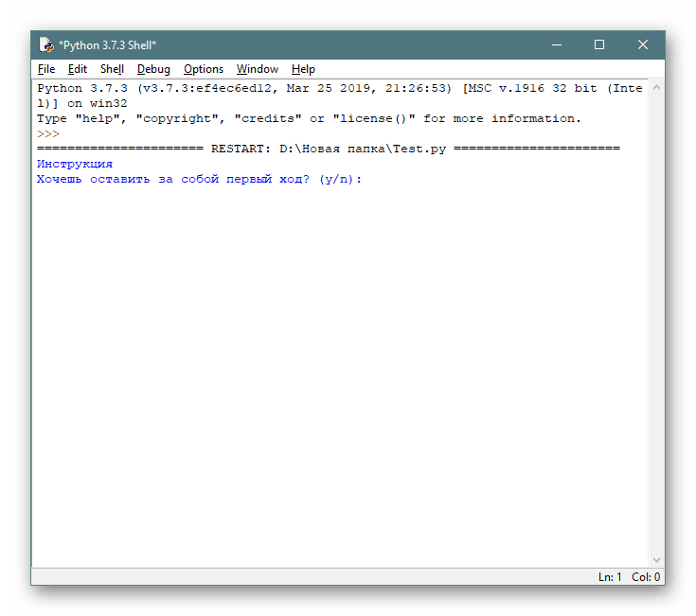Click the Python IDLE icon in title bar
The width and height of the screenshot is (696, 616).
pyautogui.click(x=46, y=44)
